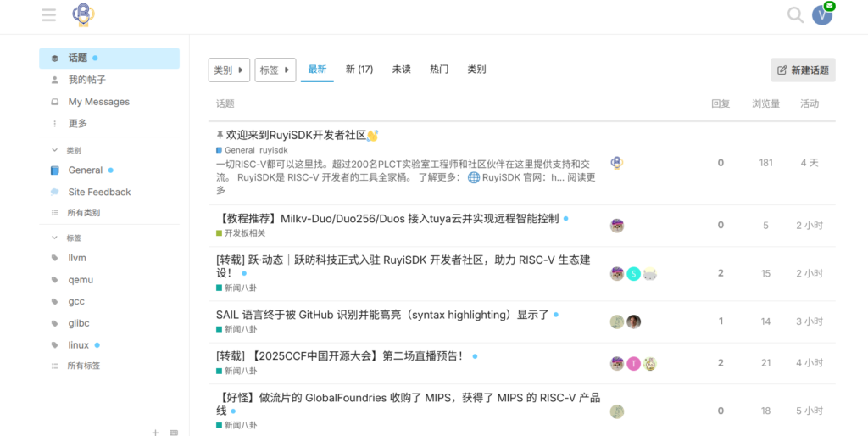Open the General category in sidebar

[85, 170]
